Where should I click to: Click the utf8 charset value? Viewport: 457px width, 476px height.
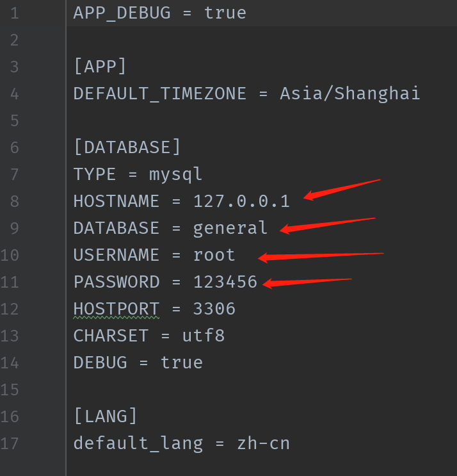[x=204, y=336]
